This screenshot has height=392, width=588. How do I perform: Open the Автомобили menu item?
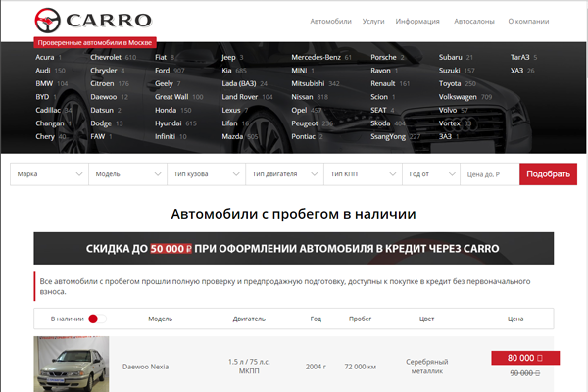point(329,21)
